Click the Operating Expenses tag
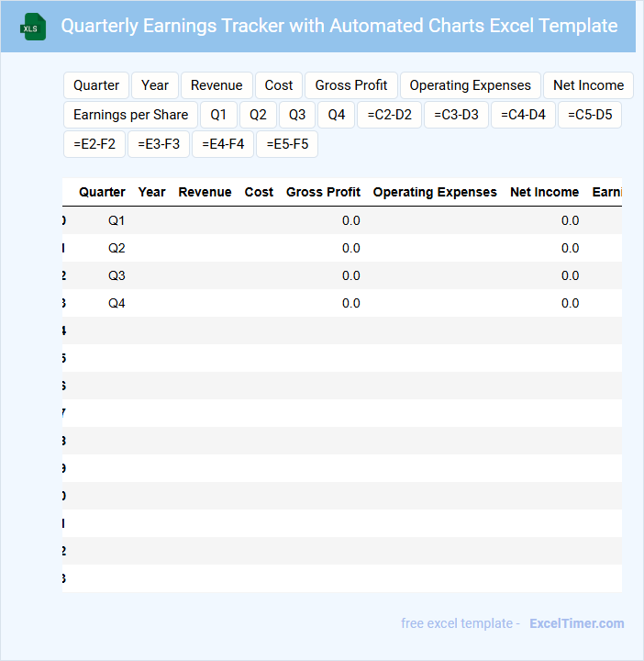Screen dimensions: 644x661 (x=470, y=85)
